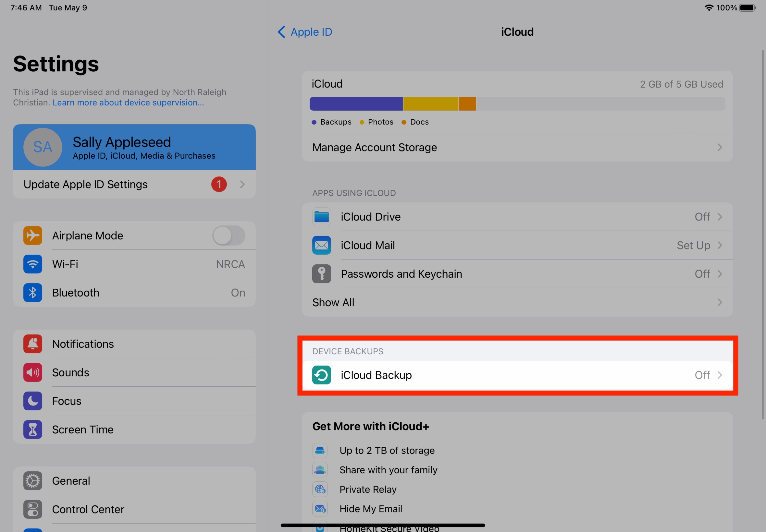This screenshot has width=766, height=532.
Task: Tap the family sharing icon
Action: pos(320,470)
